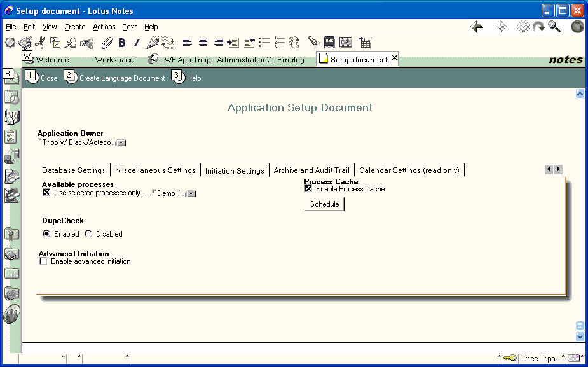Disable the Enable Process Cache checkbox
The width and height of the screenshot is (588, 367).
pyautogui.click(x=308, y=189)
